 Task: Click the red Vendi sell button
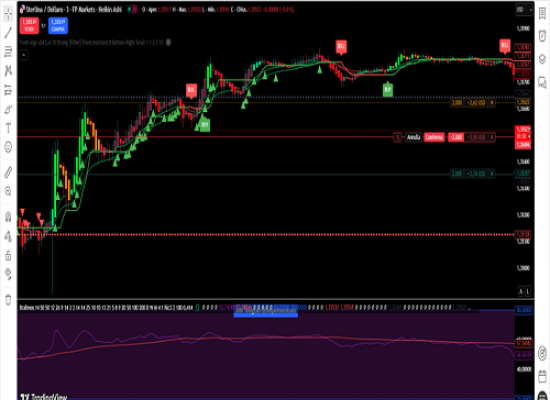[29, 25]
